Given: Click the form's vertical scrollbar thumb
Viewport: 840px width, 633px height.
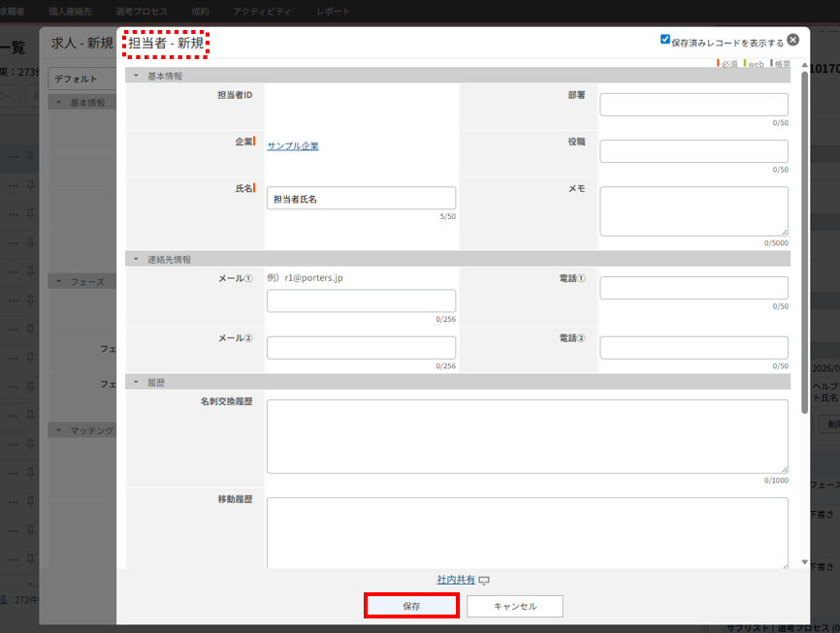Looking at the screenshot, I should pos(804,242).
